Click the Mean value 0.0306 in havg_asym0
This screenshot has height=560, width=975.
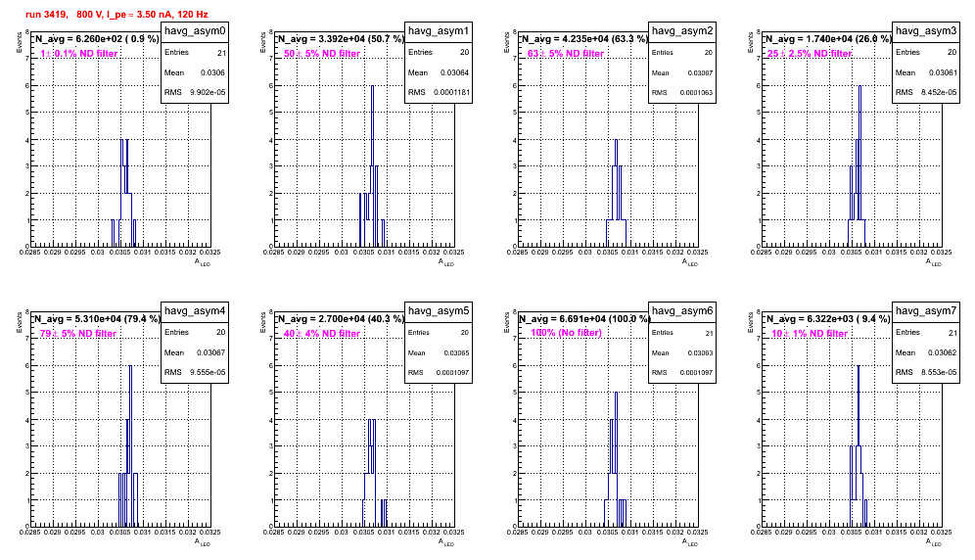click(x=213, y=72)
